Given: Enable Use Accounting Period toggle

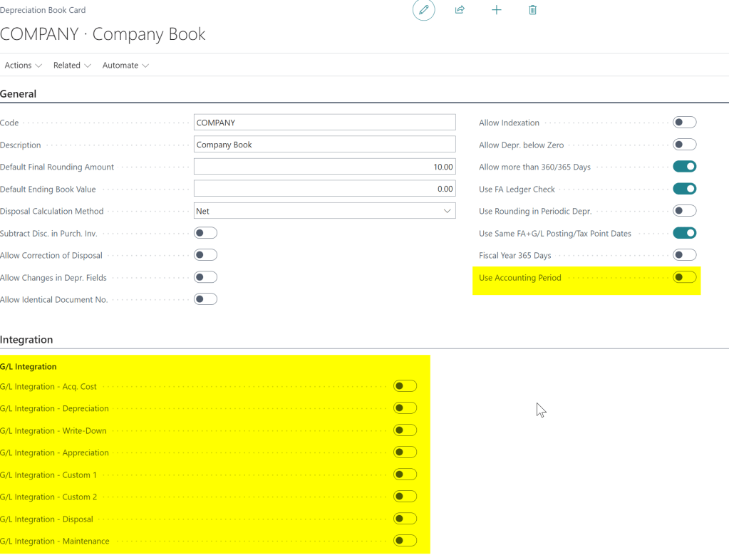Looking at the screenshot, I should [x=684, y=277].
